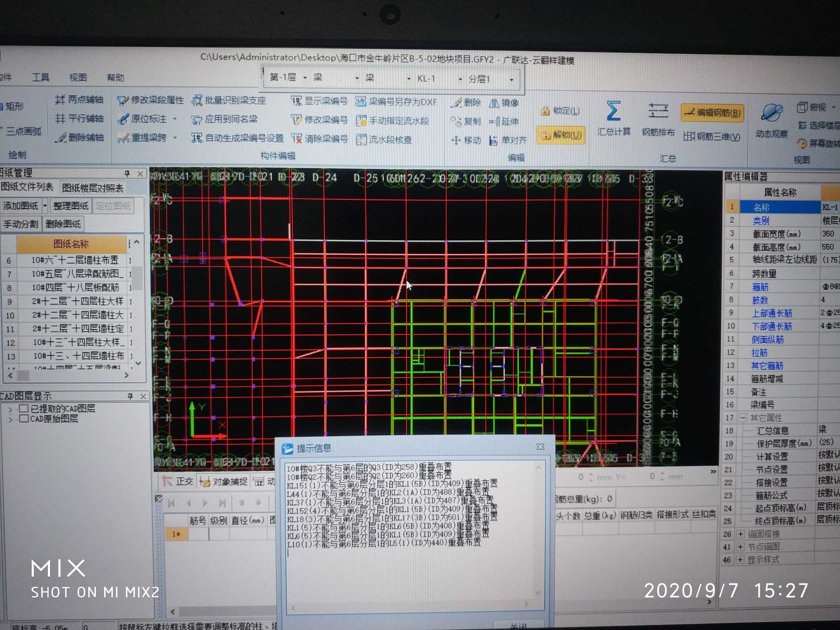Screen dimensions: 840x630
Task: Open 修改梁段属性 beam segment properties
Action: click(x=150, y=100)
